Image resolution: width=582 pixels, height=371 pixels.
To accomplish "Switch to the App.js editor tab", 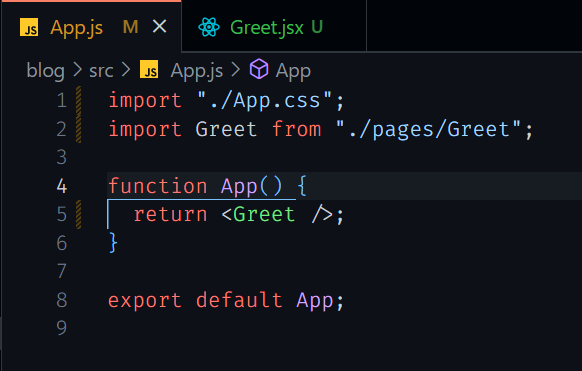I will [x=92, y=27].
